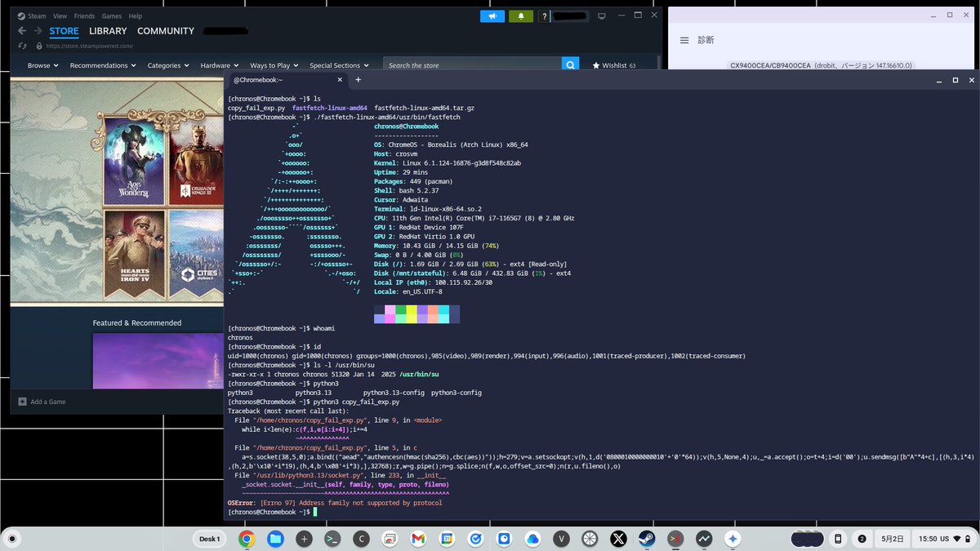Switch to the COMMUNITY tab in Steam
This screenshot has width=980, height=551.
(x=166, y=31)
